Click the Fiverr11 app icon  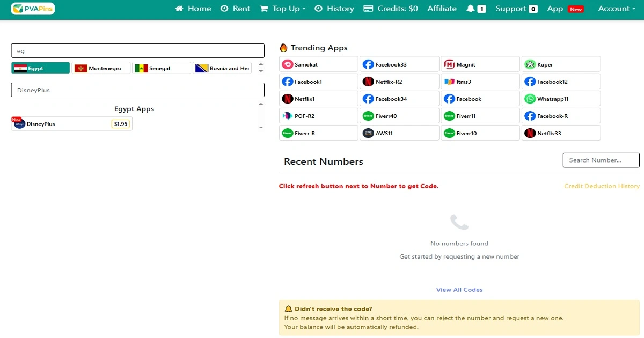[449, 116]
